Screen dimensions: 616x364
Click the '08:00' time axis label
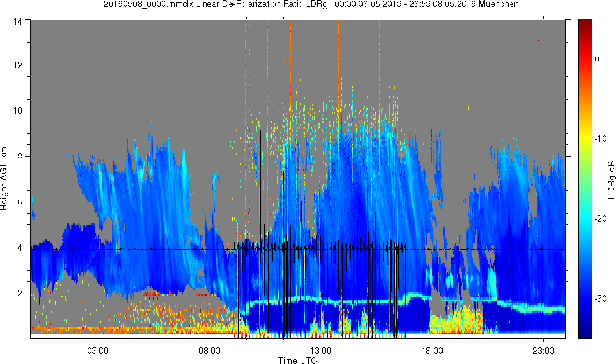(209, 351)
